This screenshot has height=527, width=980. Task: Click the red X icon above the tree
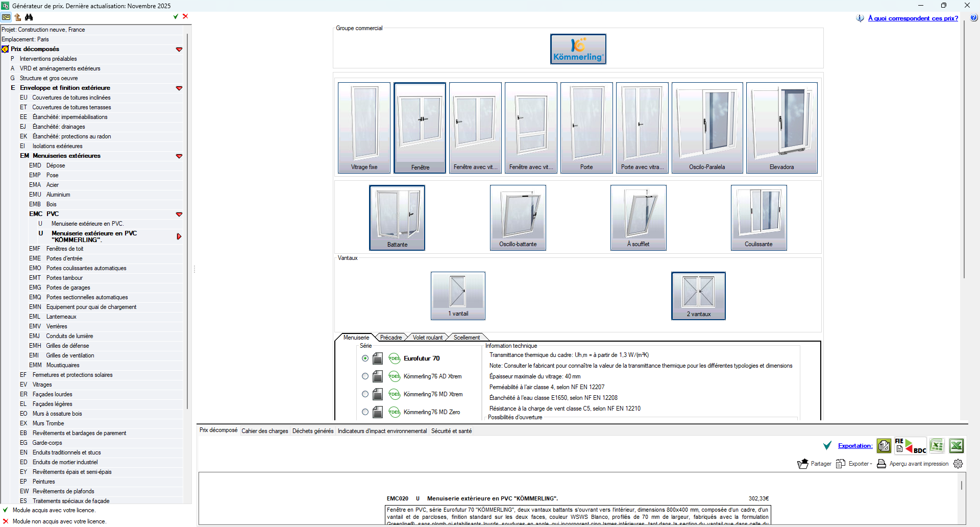pyautogui.click(x=185, y=16)
